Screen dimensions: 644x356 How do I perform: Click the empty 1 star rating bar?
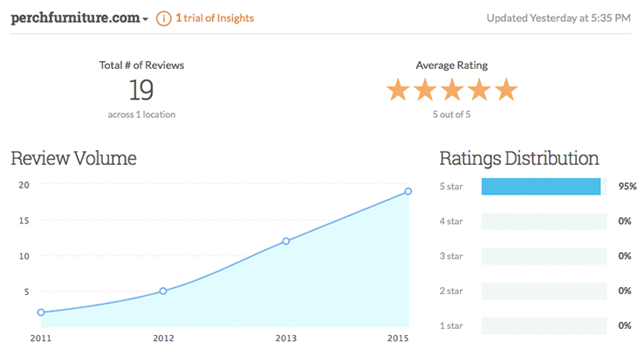point(544,325)
